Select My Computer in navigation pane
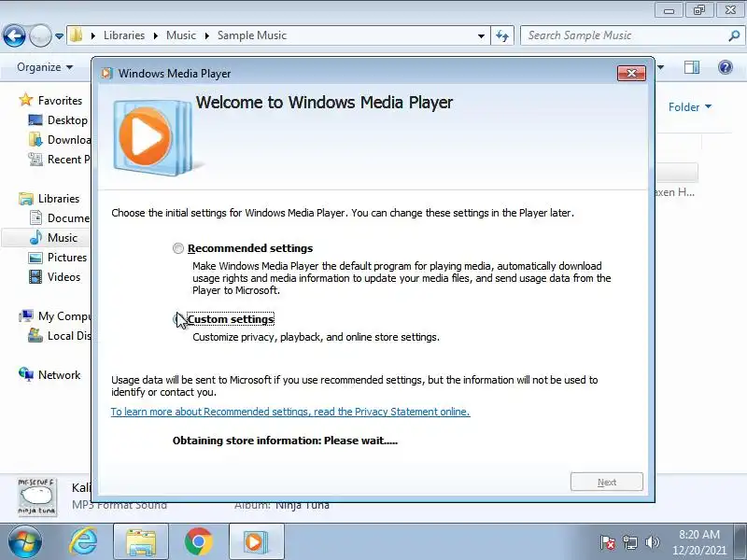The image size is (747, 560). pos(55,316)
